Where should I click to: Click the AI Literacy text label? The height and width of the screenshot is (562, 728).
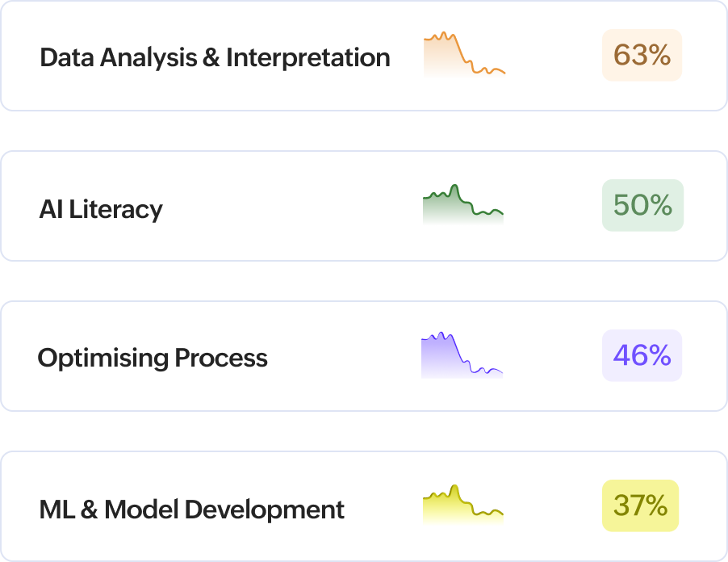101,208
